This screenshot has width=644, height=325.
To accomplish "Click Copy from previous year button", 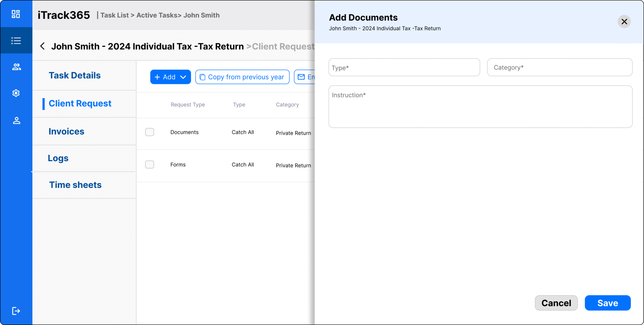I will pyautogui.click(x=242, y=77).
